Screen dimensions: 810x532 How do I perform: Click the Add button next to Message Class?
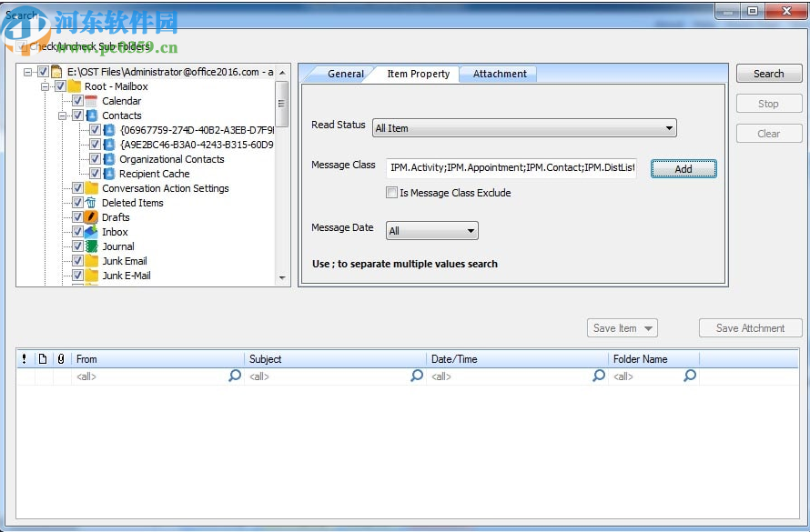[x=683, y=169]
